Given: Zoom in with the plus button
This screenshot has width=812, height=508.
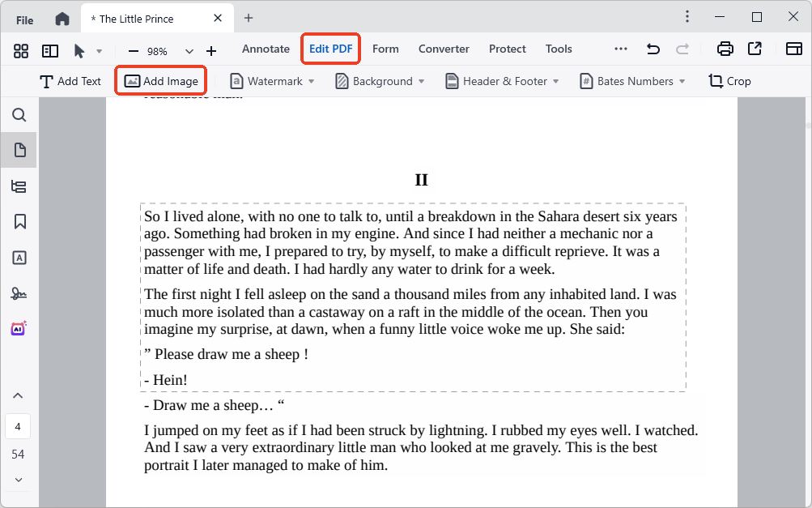Looking at the screenshot, I should 211,51.
